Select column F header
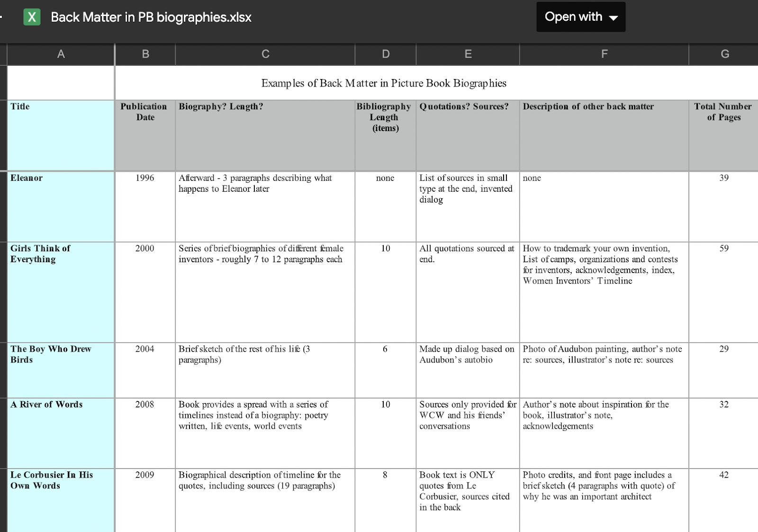 (x=605, y=54)
